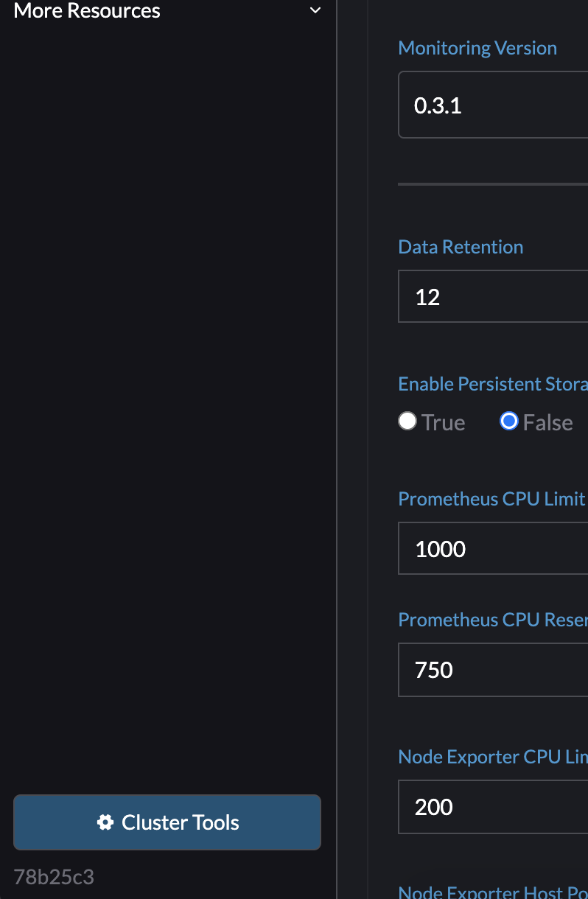This screenshot has width=588, height=899.
Task: Click the Enable Persistent Storage label
Action: point(492,385)
